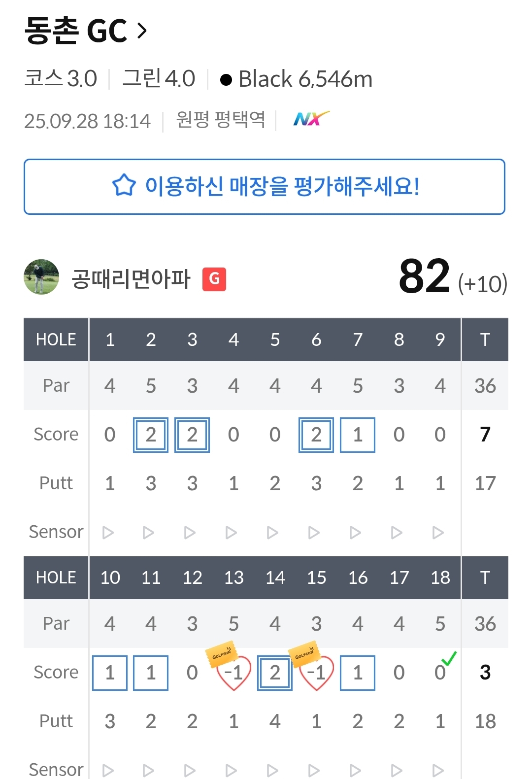Click 이용하신 매장을 평가해주세요 button
The height and width of the screenshot is (779, 532).
tap(265, 187)
